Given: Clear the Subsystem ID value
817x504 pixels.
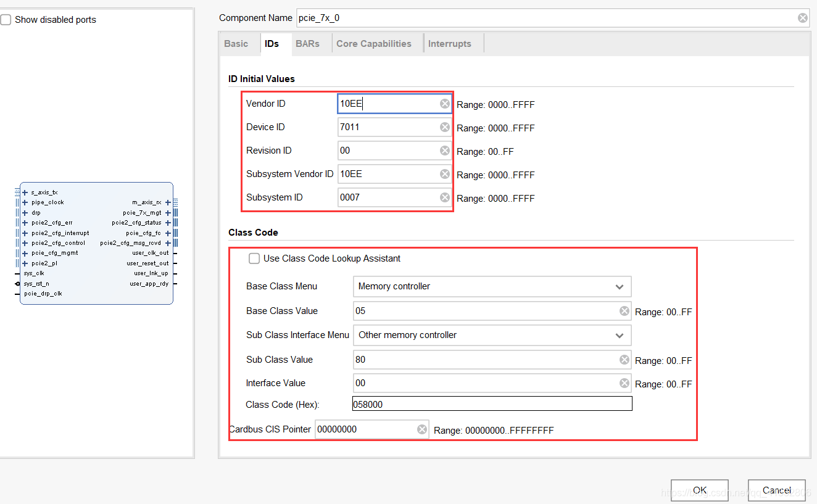Looking at the screenshot, I should [x=445, y=197].
